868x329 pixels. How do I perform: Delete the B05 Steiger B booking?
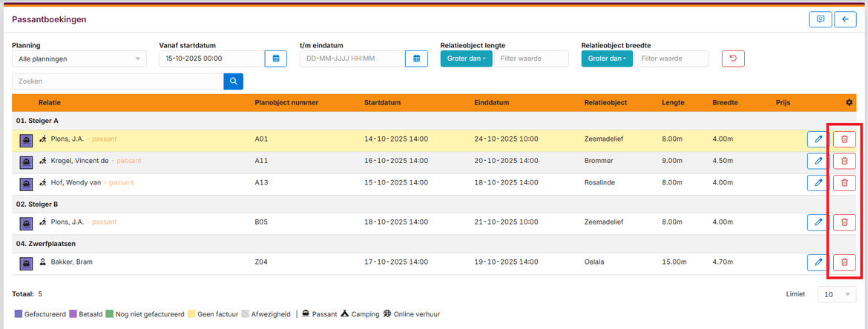coord(844,222)
